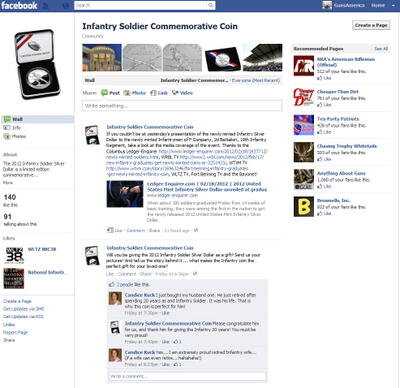This screenshot has height=388, width=400.
Task: Open the first post's page avatar
Action: coord(92,135)
